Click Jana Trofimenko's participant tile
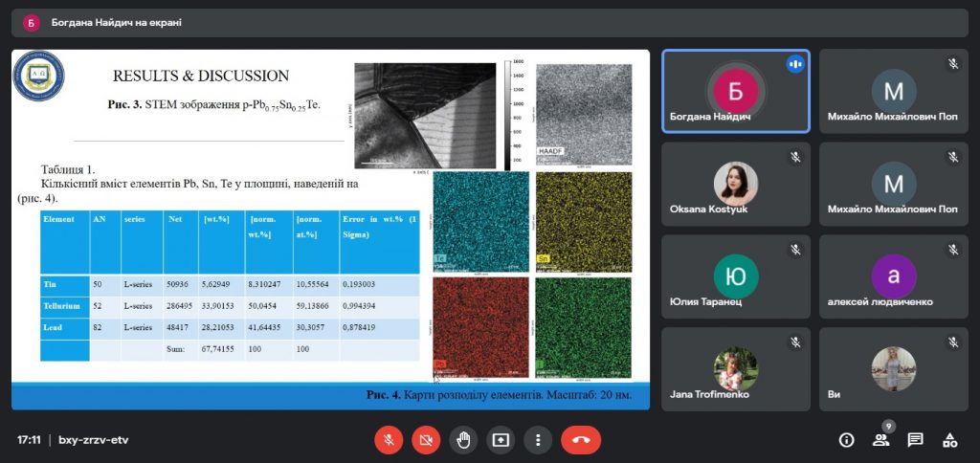The image size is (980, 463). (736, 369)
